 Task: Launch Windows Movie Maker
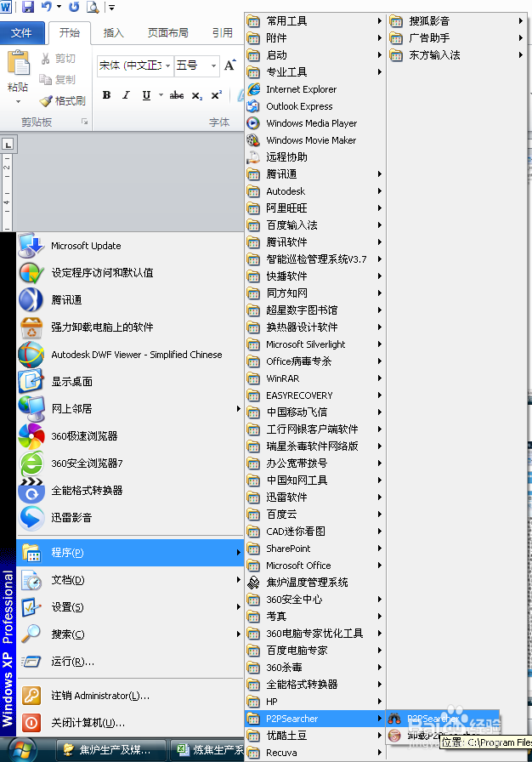coord(315,140)
